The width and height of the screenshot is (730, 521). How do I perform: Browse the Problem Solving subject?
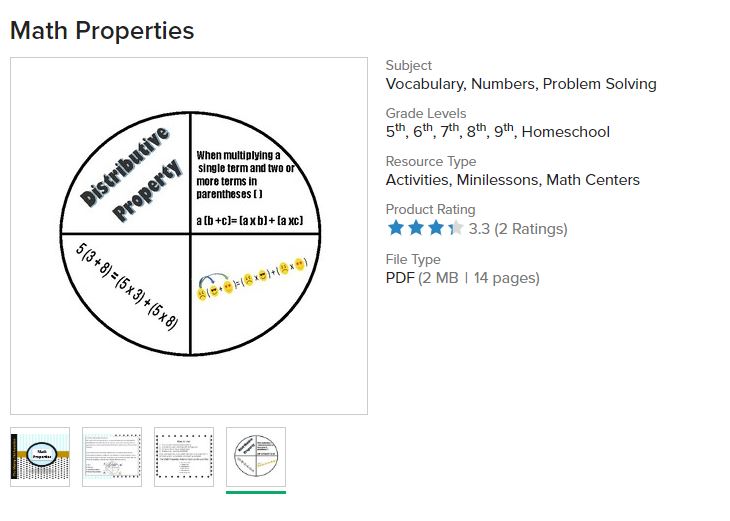click(599, 84)
